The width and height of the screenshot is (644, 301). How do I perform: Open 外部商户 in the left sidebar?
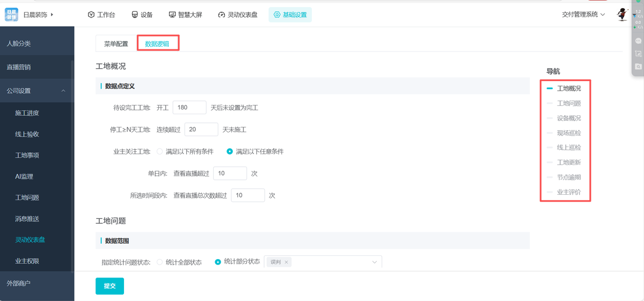click(37, 283)
